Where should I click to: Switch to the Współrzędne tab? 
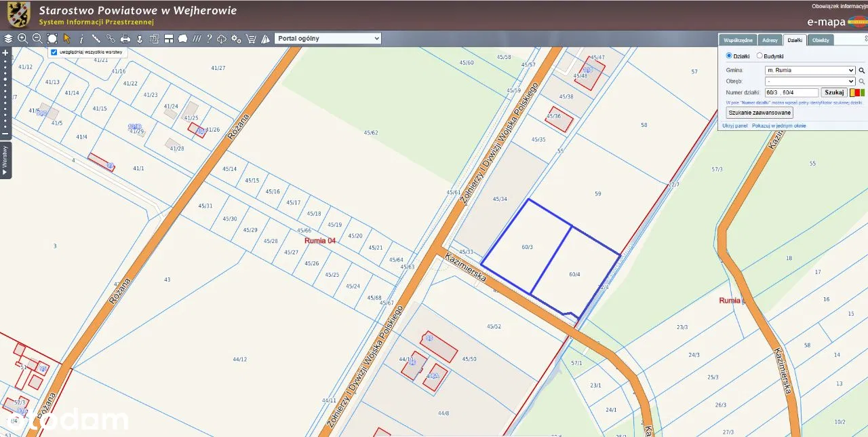coord(738,40)
